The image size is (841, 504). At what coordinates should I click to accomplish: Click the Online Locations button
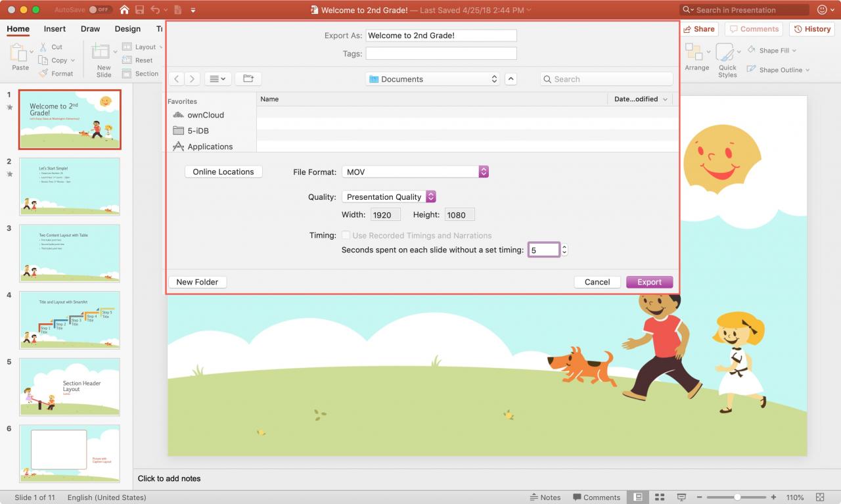223,172
